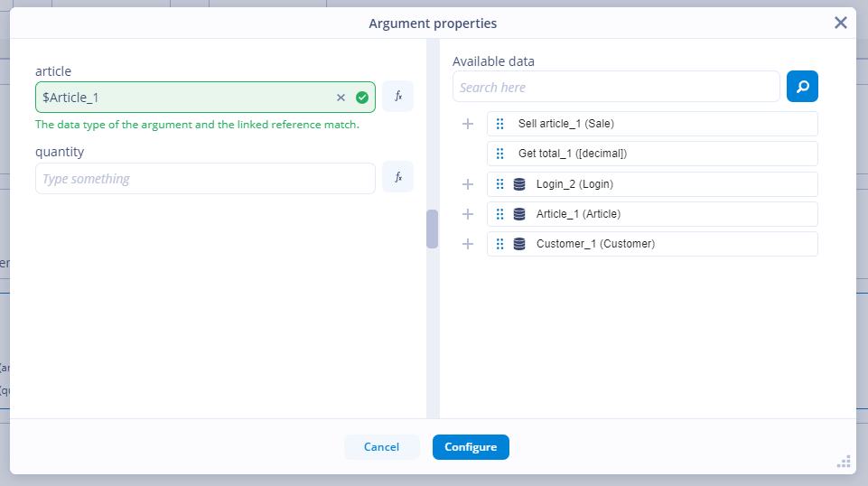Click the vertical splitter handle between panes
Viewport: 868px width, 486px height.
[433, 229]
